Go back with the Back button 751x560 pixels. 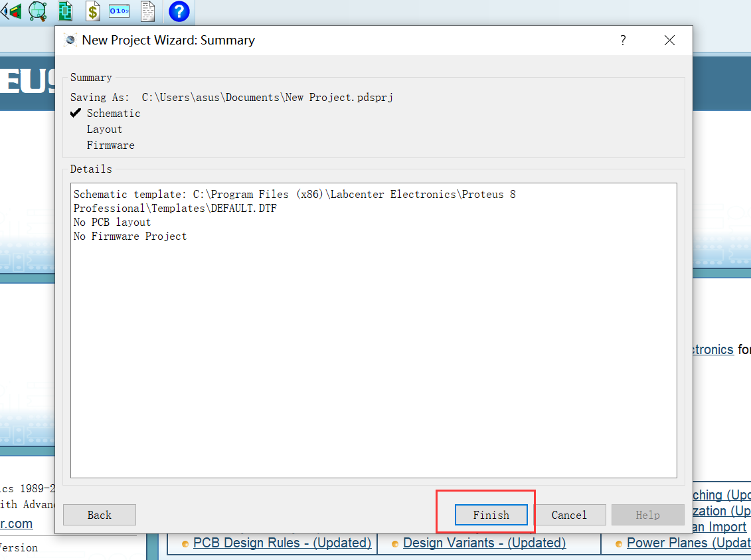click(x=99, y=515)
